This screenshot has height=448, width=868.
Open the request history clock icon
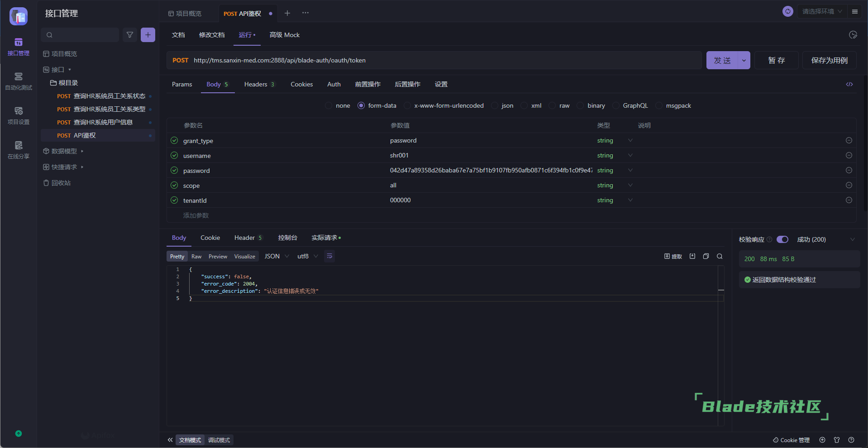click(x=853, y=35)
